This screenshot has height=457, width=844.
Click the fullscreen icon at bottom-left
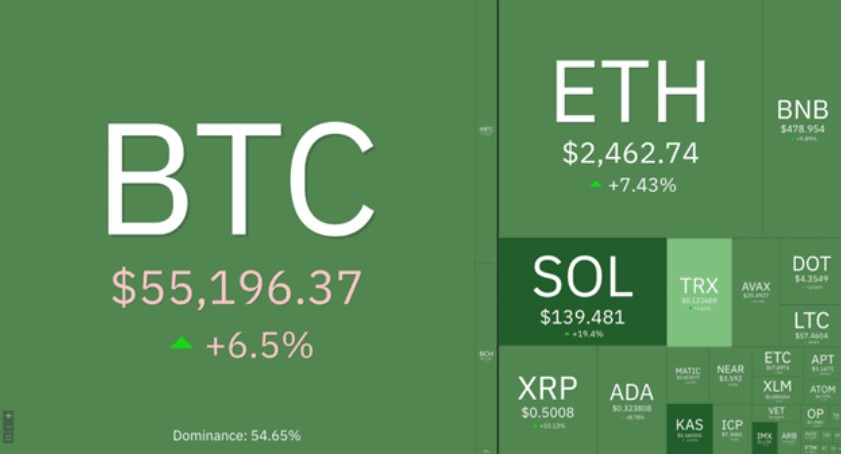click(8, 438)
